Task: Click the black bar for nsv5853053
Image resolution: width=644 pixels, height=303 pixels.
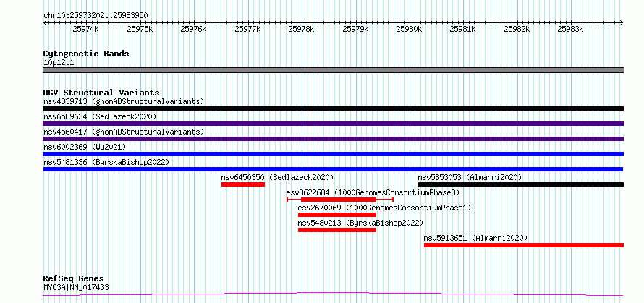Action: tap(521, 184)
